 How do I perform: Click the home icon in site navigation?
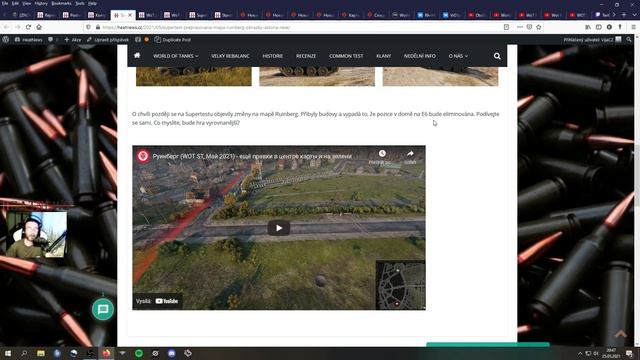click(x=137, y=56)
